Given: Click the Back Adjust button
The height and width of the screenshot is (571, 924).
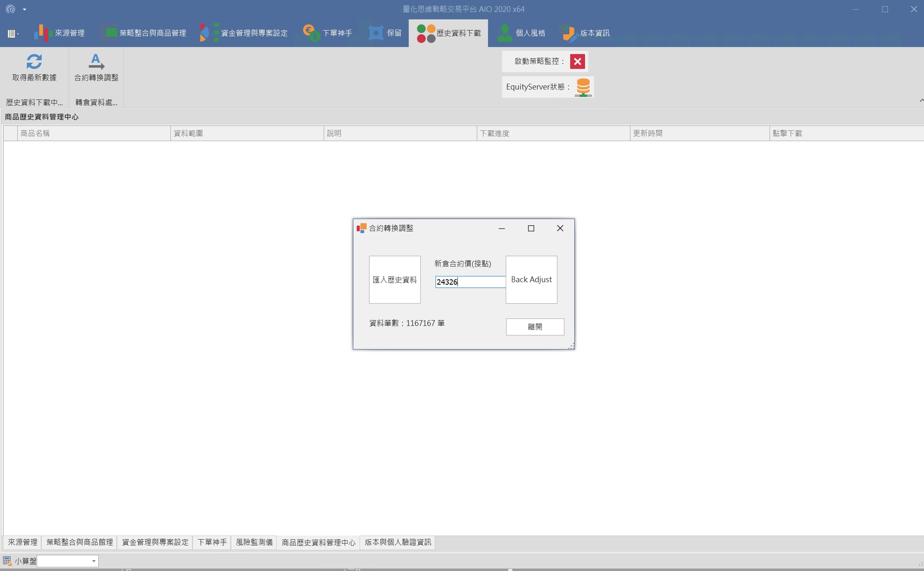Looking at the screenshot, I should pyautogui.click(x=531, y=280).
